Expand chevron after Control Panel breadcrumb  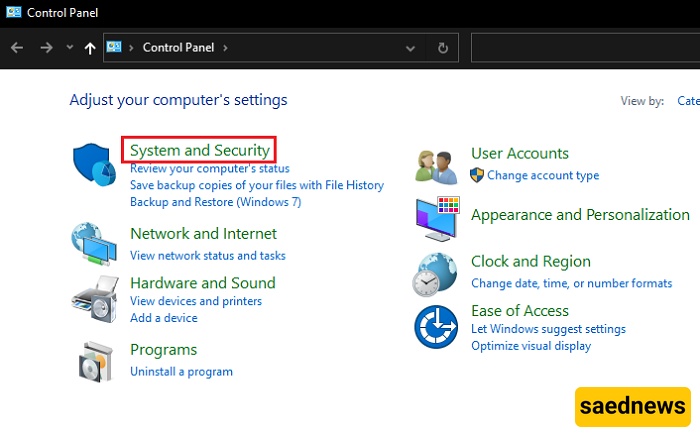225,48
